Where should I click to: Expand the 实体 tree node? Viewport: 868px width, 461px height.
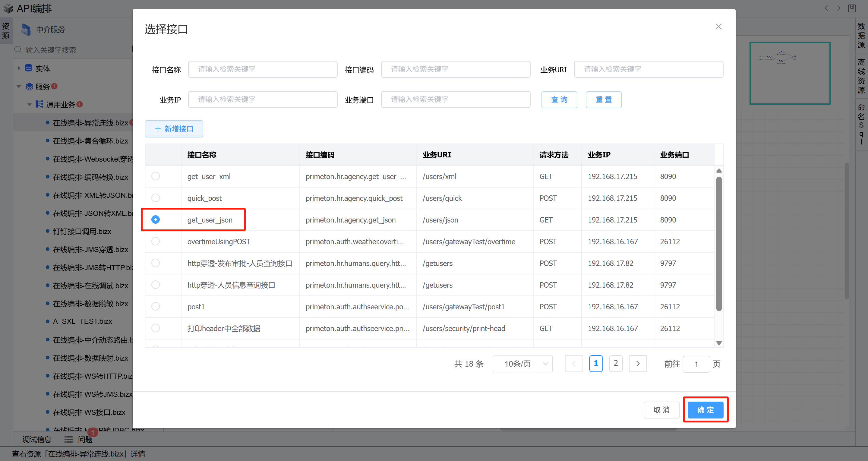[19, 68]
